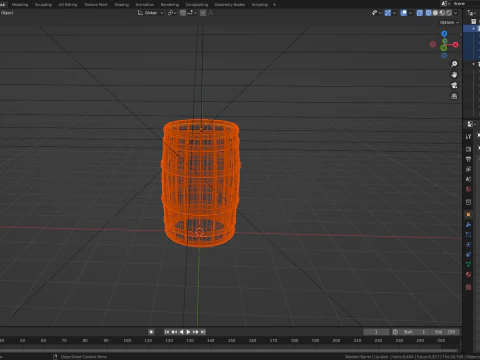Click the zoom view magnifier icon
480x360 pixels.
click(x=454, y=64)
